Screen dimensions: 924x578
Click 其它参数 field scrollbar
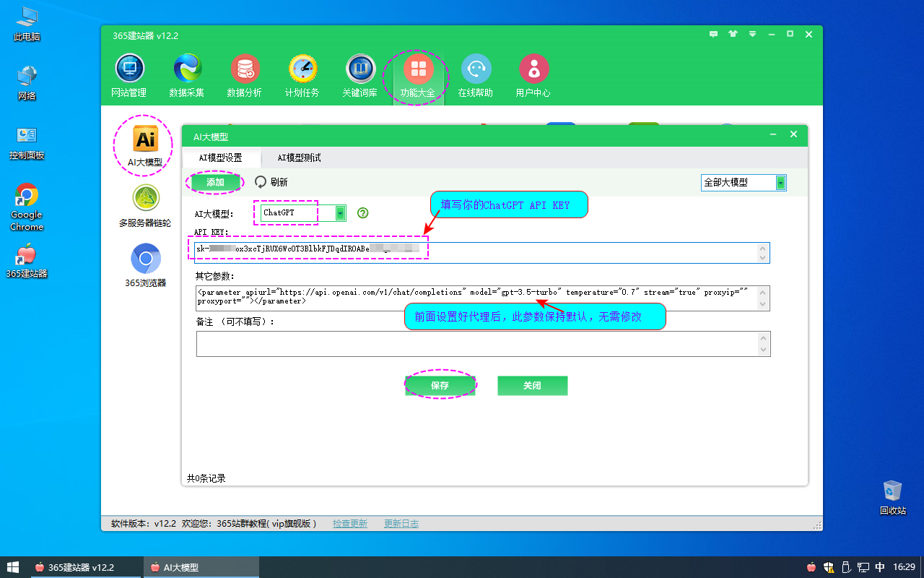(x=763, y=298)
